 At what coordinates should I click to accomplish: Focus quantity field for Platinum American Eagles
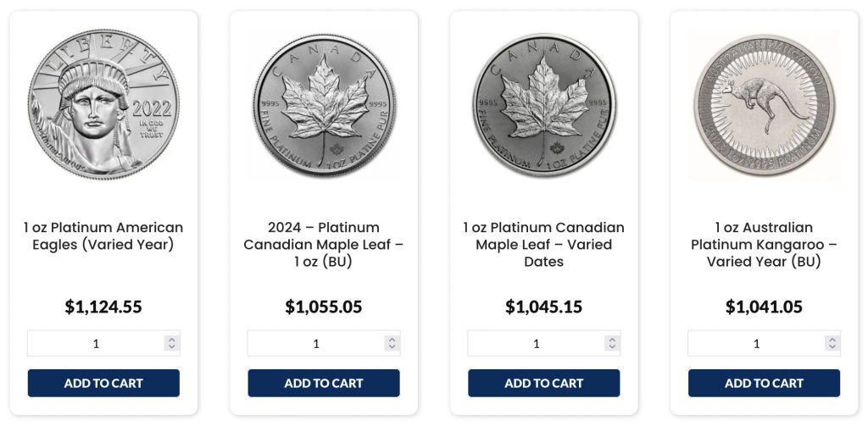[93, 343]
